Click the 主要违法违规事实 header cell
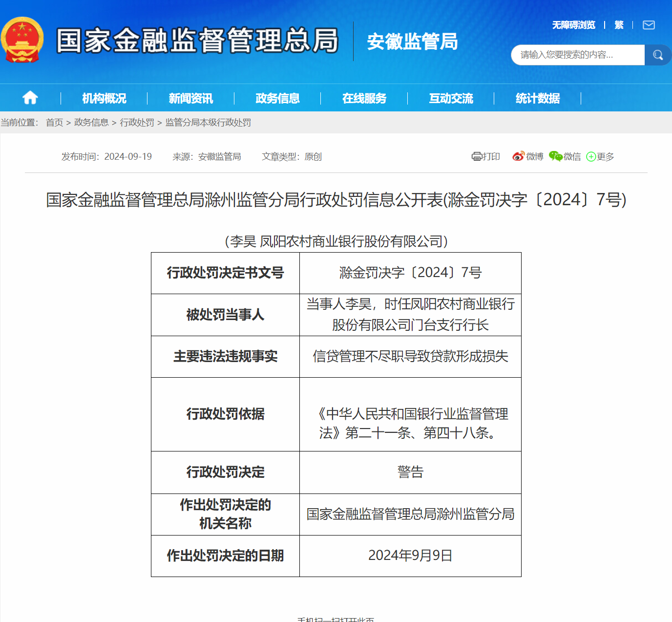Screen dimensions: 672x622 (225, 357)
